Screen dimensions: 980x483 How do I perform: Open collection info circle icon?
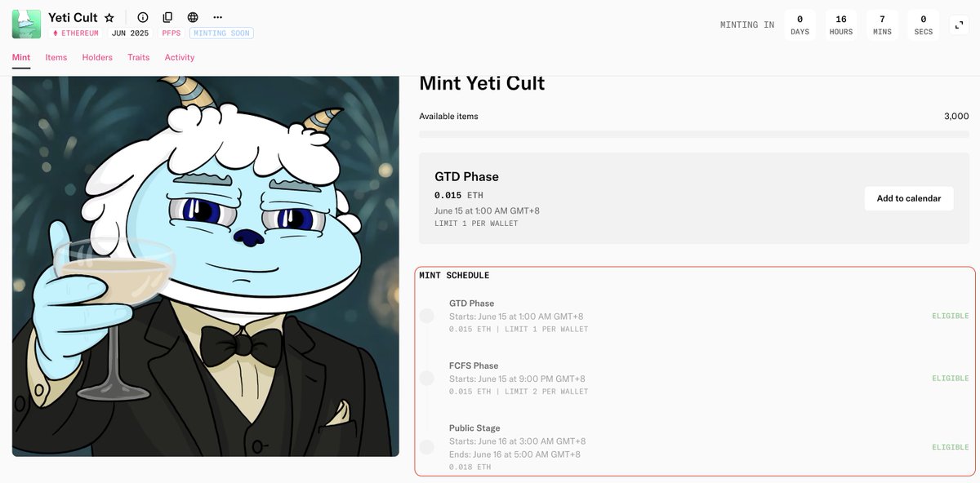point(143,17)
